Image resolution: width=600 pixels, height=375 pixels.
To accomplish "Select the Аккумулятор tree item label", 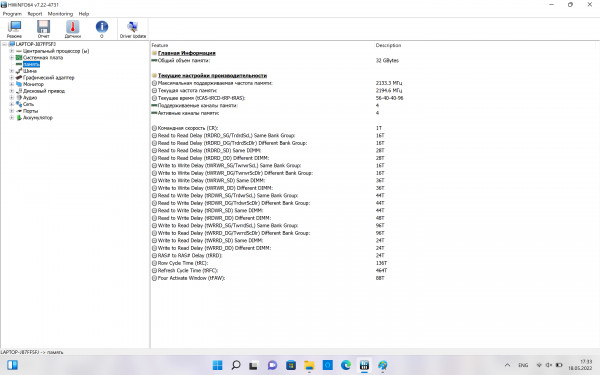I will (x=38, y=117).
